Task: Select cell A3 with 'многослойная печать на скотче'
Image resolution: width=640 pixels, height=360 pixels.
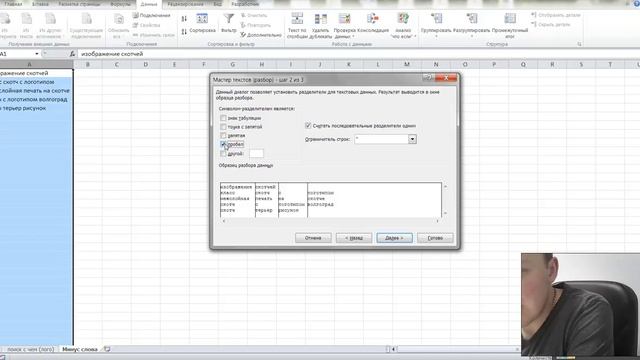Action: pos(36,91)
